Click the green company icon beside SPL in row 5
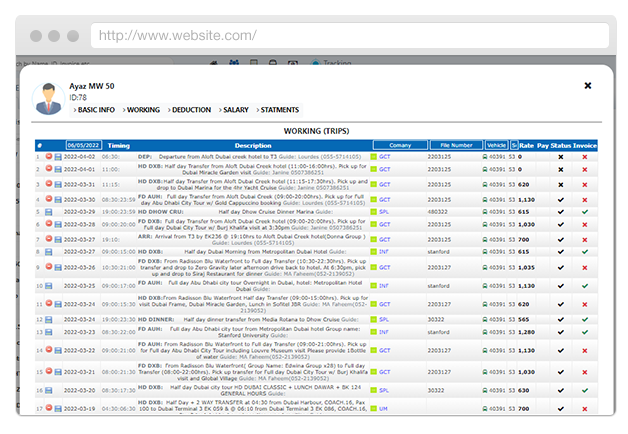Viewport: 628px width, 434px height. (x=374, y=211)
